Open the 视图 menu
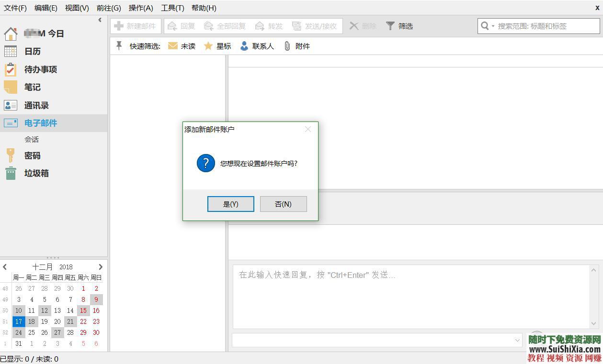The height and width of the screenshot is (364, 603). [77, 8]
